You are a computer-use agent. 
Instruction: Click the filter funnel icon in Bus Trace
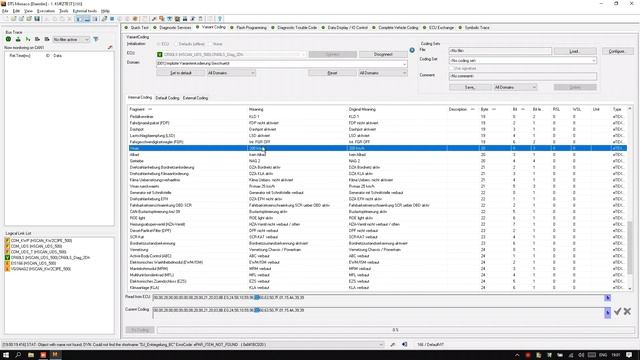click(x=96, y=39)
